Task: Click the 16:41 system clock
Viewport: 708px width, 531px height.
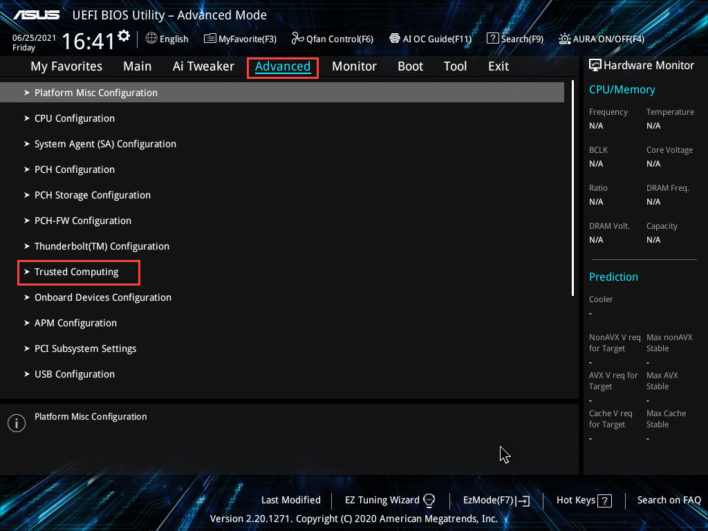Action: pos(88,41)
